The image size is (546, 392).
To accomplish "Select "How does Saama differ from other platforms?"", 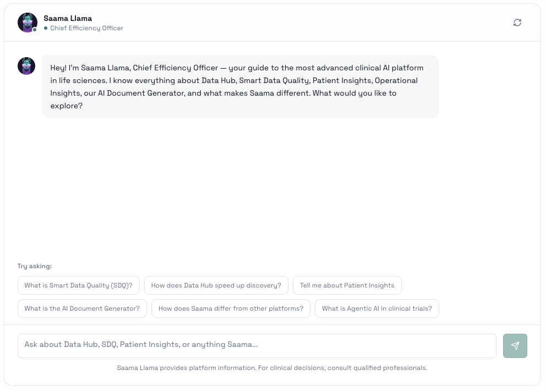I will click(231, 308).
